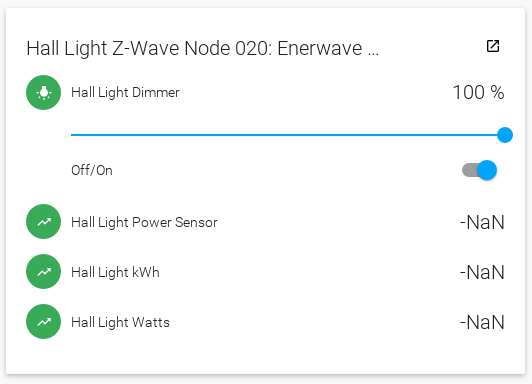Click the Hall Light Power Sensor chart icon

click(43, 222)
